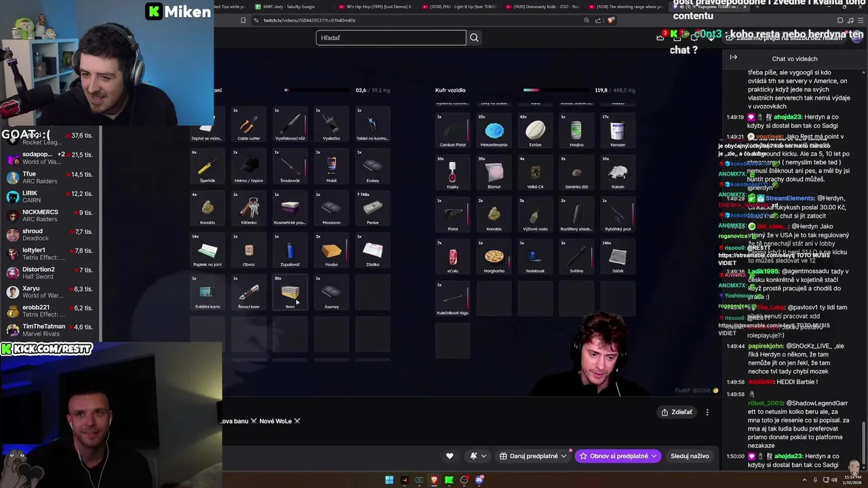Open the Mobil phone item
The width and height of the screenshot is (868, 488).
(x=332, y=166)
